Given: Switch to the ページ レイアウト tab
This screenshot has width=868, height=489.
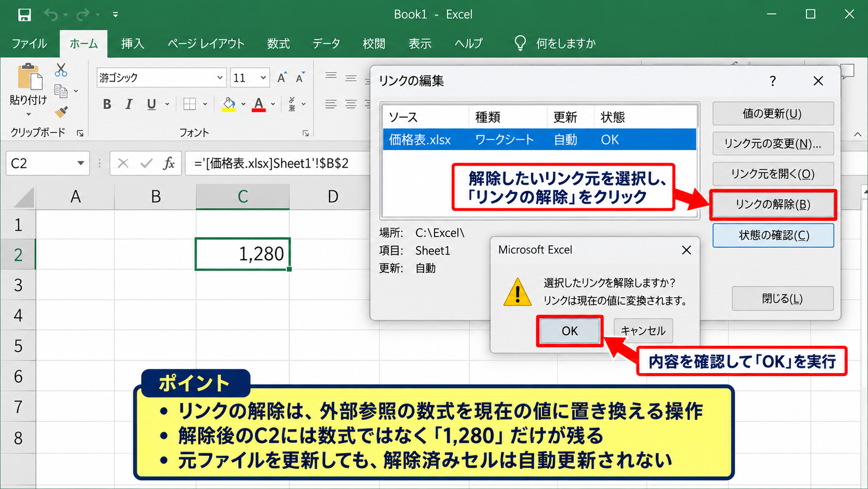Looking at the screenshot, I should point(206,44).
